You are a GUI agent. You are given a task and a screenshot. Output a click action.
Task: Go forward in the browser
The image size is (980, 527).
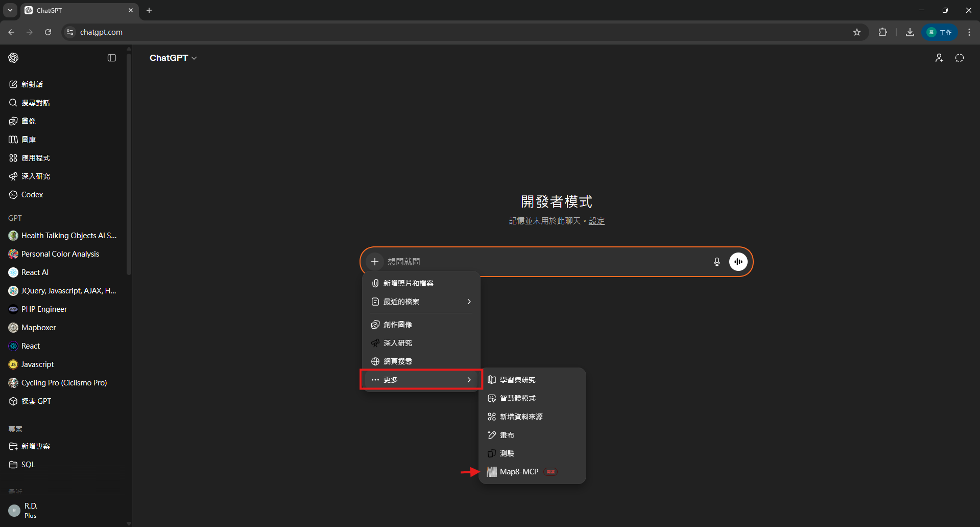pyautogui.click(x=30, y=32)
